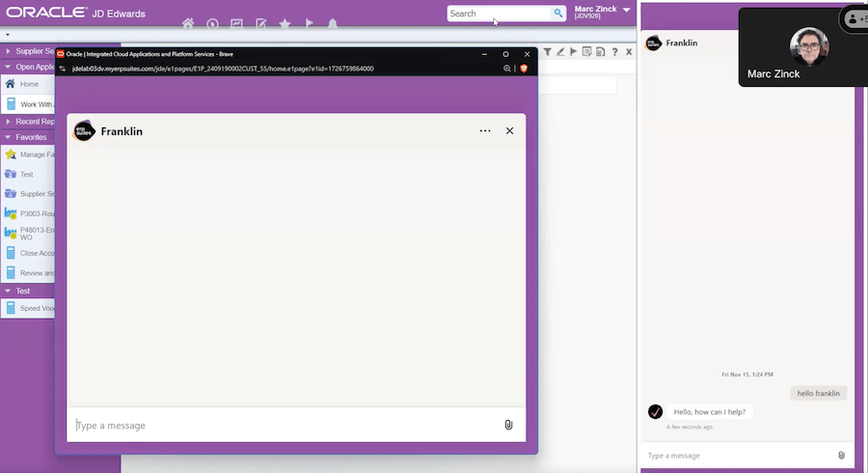Click the checkmark bot avatar in side chat
The width and height of the screenshot is (868, 473).
[x=656, y=411]
